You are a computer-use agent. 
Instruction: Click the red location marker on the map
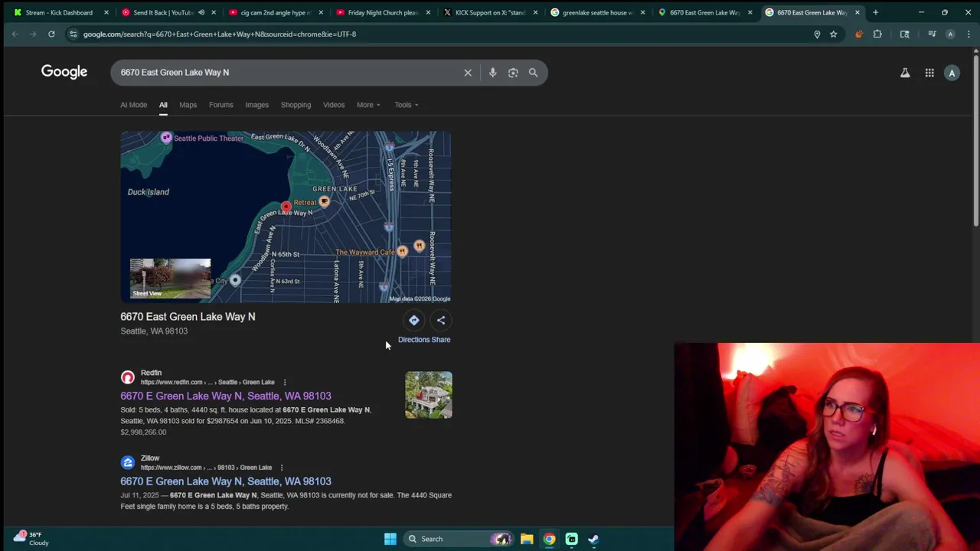(286, 207)
